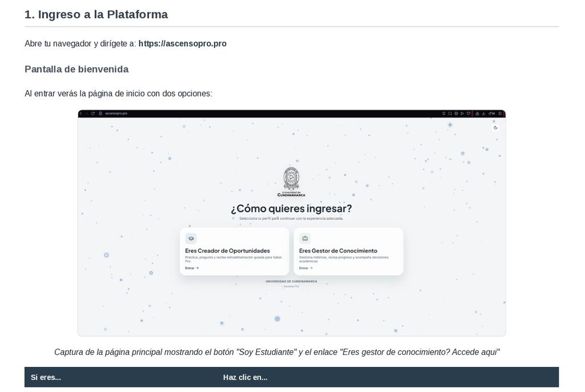Click the heart icon in browser toolbar
Image resolution: width=585 pixels, height=392 pixels.
(x=468, y=114)
